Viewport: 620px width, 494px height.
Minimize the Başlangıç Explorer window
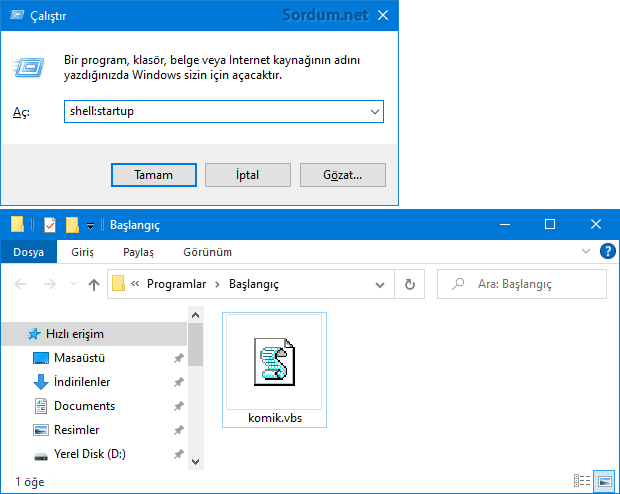click(x=505, y=224)
